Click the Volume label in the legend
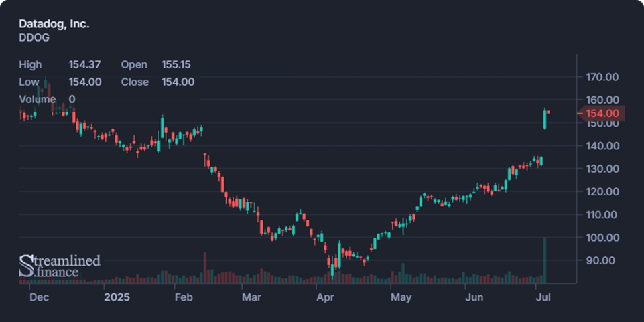This screenshot has height=322, width=644. point(38,99)
